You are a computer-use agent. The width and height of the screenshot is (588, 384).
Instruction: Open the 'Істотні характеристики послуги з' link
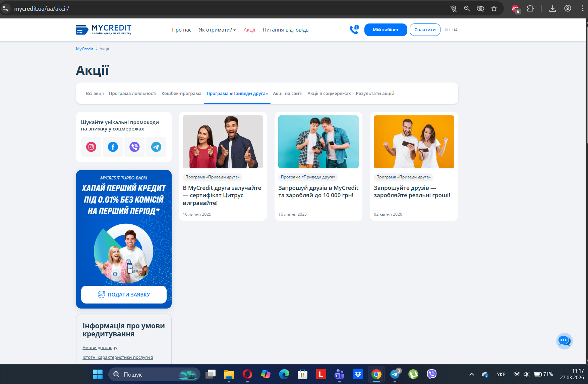click(x=118, y=358)
